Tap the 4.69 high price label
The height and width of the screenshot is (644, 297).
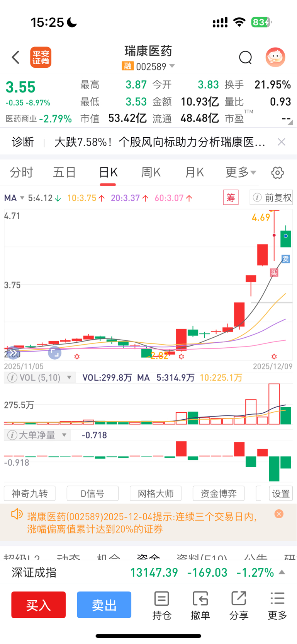261,217
